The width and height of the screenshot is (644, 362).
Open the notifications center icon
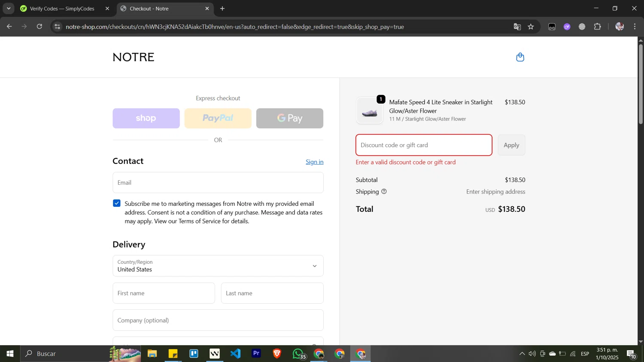pyautogui.click(x=632, y=354)
